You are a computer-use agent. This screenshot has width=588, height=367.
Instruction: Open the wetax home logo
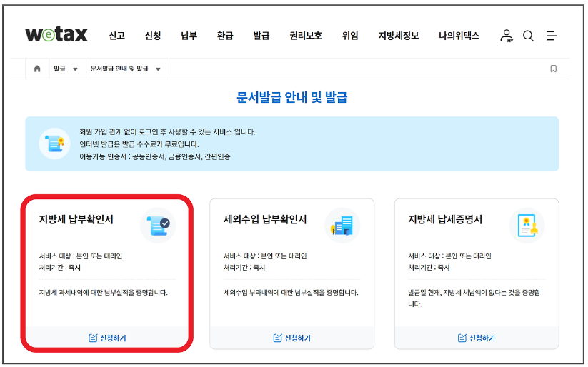click(56, 34)
